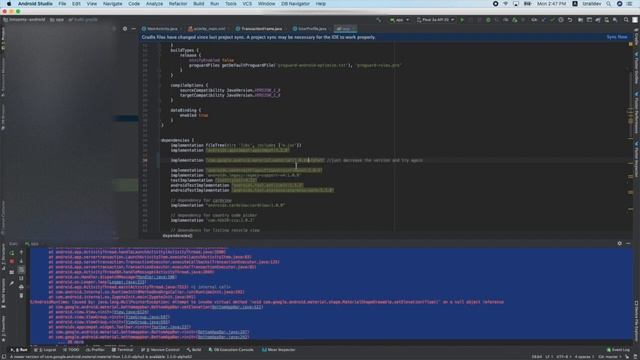Image resolution: width=640 pixels, height=360 pixels.
Task: Click the clear-all trash icon in Run console
Action: [x=21, y=296]
